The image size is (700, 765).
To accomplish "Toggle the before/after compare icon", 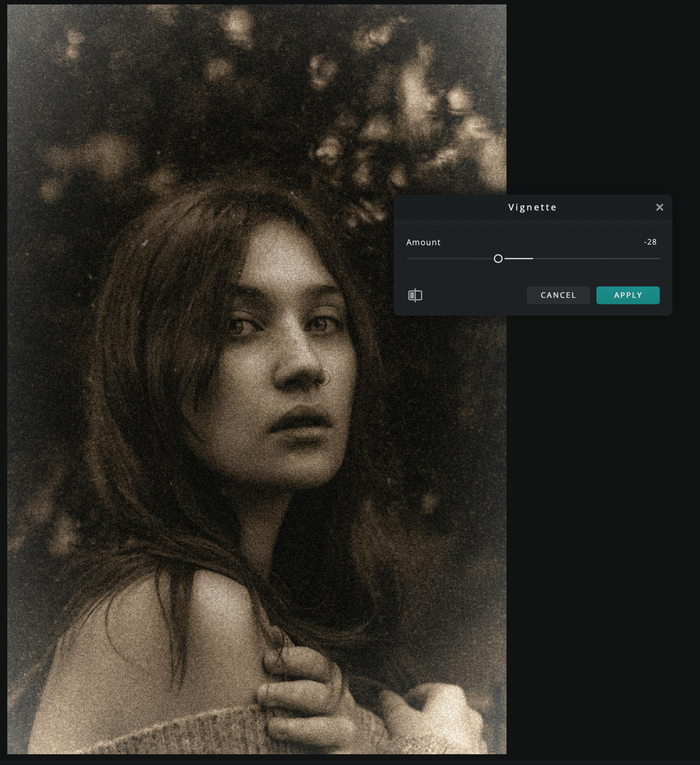I will coord(415,295).
